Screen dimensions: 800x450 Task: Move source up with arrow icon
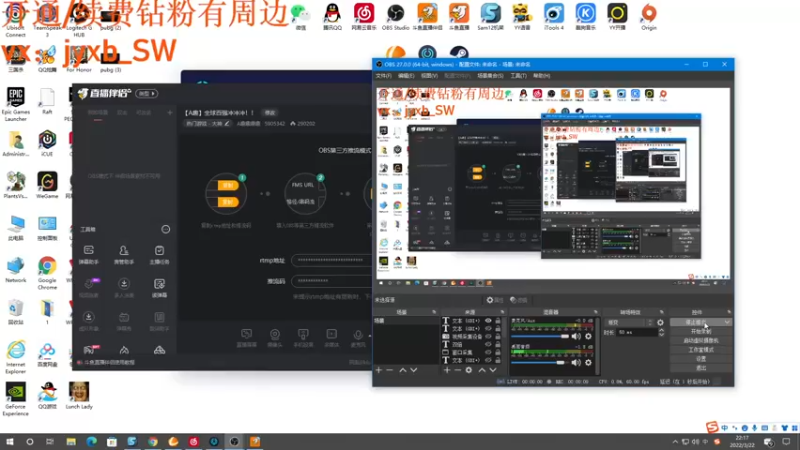482,370
